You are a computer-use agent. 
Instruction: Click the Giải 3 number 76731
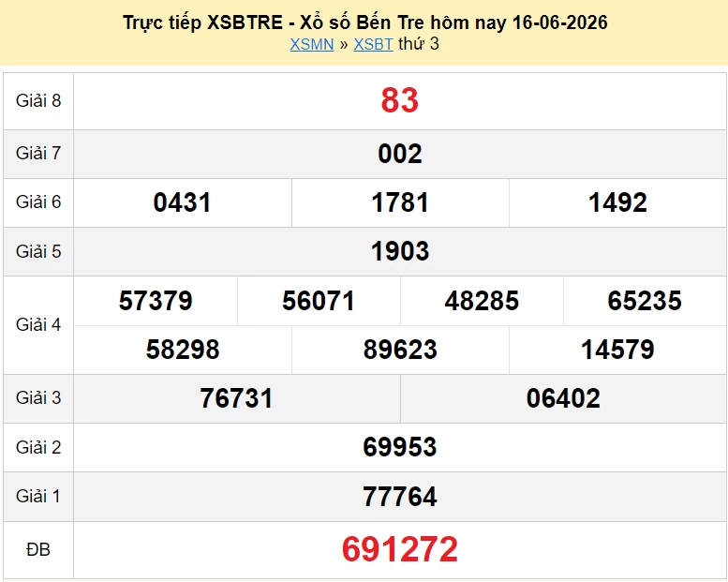[236, 398]
